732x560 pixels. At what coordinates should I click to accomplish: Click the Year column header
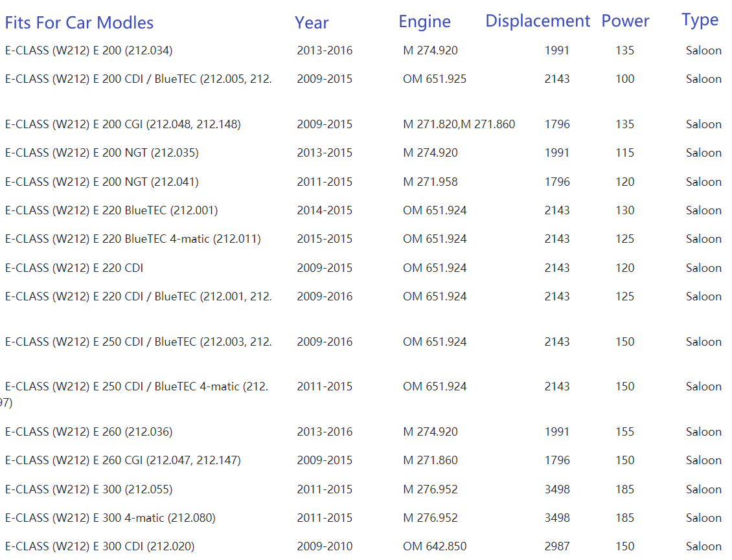point(312,23)
